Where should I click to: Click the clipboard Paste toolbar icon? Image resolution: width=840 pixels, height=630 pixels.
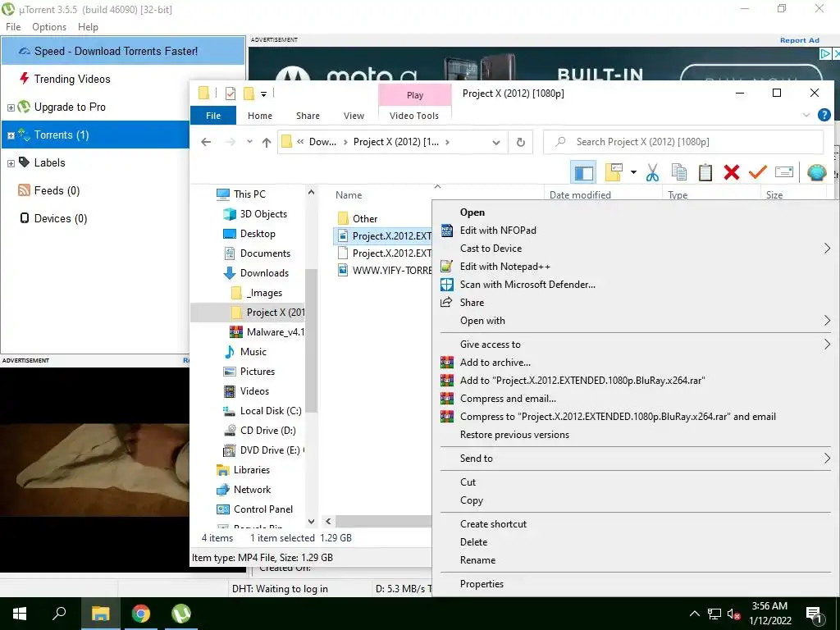click(705, 172)
